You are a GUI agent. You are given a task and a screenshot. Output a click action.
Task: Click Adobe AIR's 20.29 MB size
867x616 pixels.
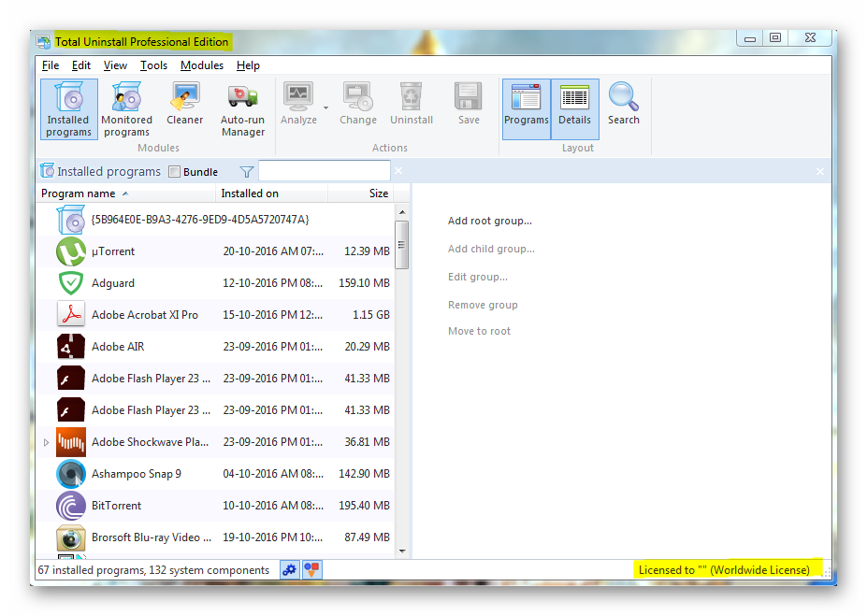368,347
